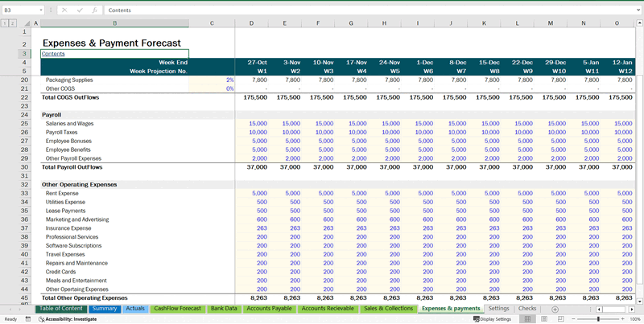Click the Cancel entry X icon
The width and height of the screenshot is (644, 324).
pyautogui.click(x=64, y=10)
